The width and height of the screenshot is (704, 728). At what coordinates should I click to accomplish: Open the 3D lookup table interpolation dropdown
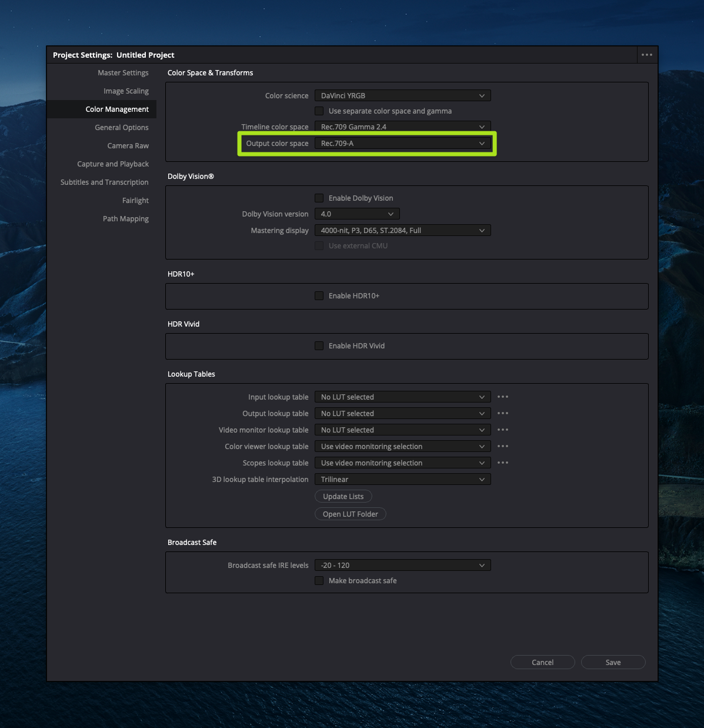(403, 479)
